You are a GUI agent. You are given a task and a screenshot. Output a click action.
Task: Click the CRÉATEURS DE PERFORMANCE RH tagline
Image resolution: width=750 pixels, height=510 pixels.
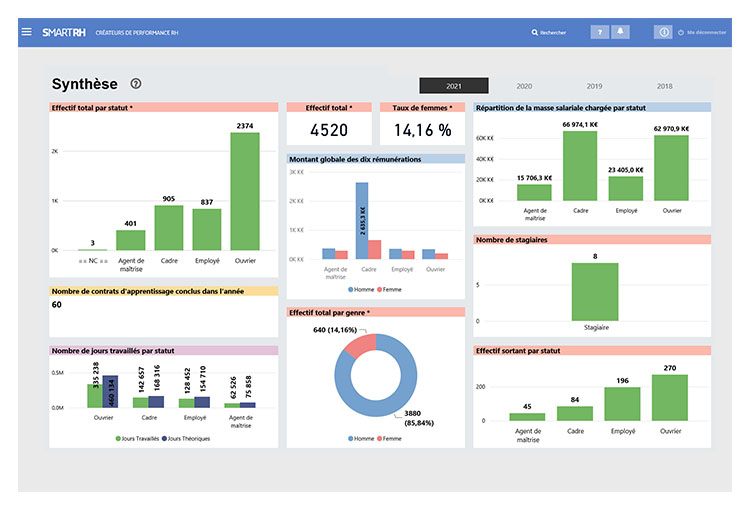tap(137, 33)
